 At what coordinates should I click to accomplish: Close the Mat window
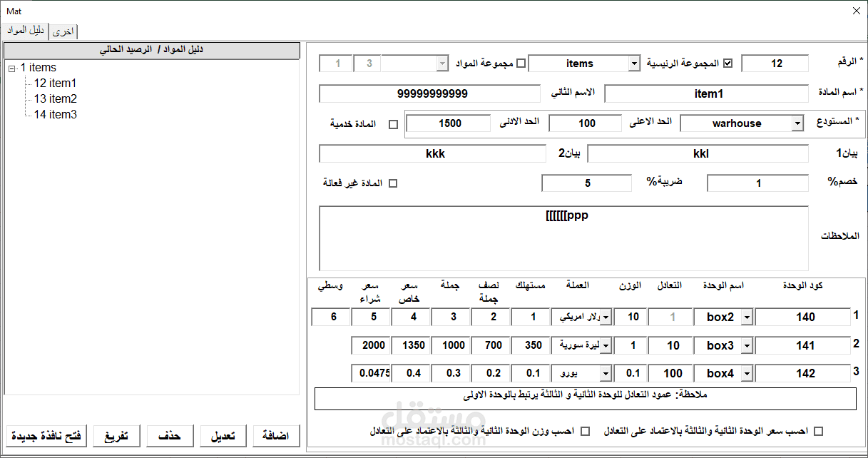coord(856,11)
